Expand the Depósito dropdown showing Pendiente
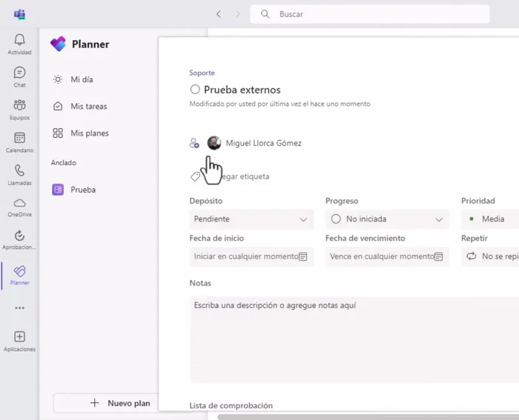 coord(251,219)
